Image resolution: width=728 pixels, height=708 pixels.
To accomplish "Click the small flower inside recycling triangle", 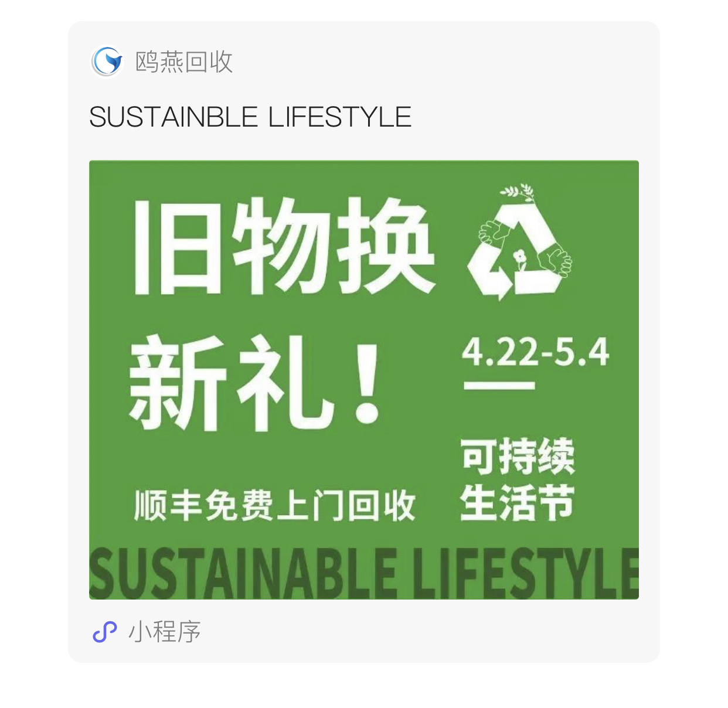I will click(x=519, y=259).
